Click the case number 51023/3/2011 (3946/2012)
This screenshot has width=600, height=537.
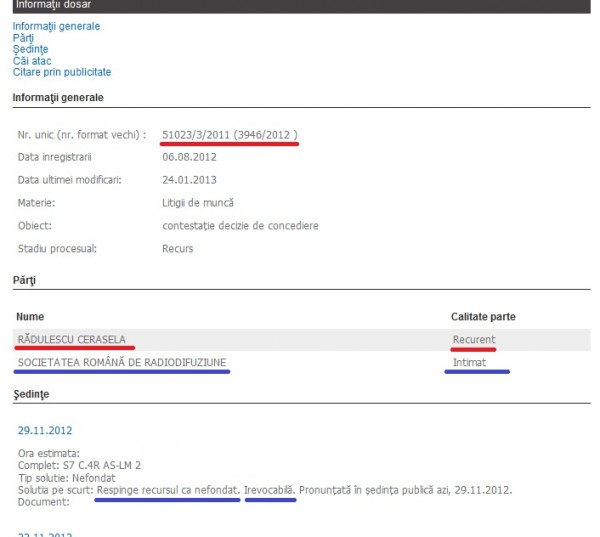(x=230, y=134)
